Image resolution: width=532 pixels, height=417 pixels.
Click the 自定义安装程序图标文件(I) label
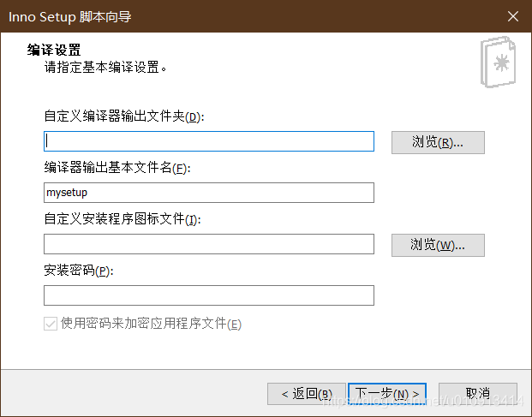tap(123, 219)
